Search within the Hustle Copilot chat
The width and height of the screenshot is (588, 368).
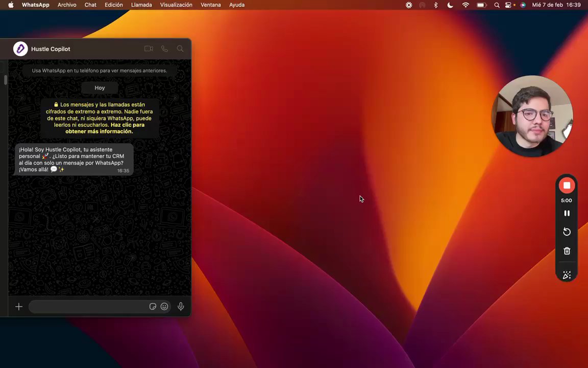180,49
